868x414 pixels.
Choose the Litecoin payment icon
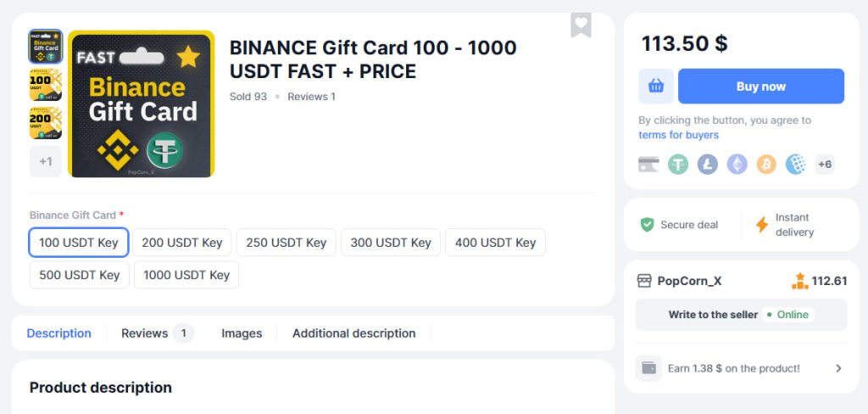coord(708,165)
